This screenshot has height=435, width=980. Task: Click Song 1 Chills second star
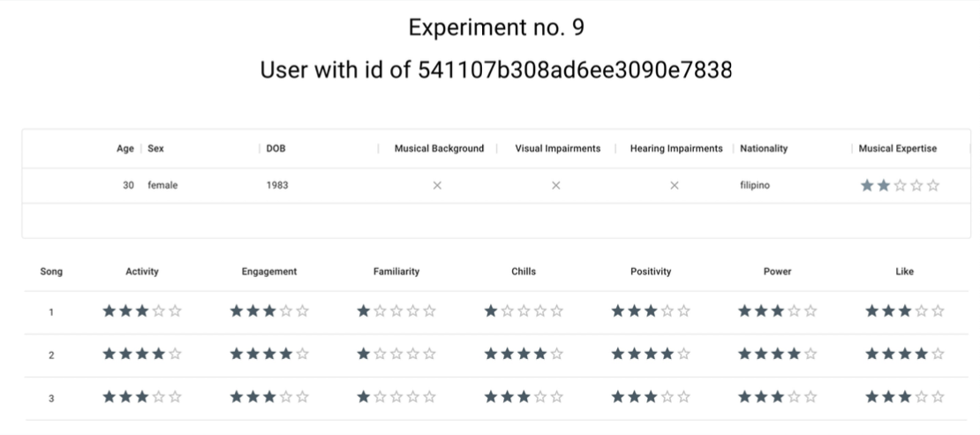(x=507, y=311)
